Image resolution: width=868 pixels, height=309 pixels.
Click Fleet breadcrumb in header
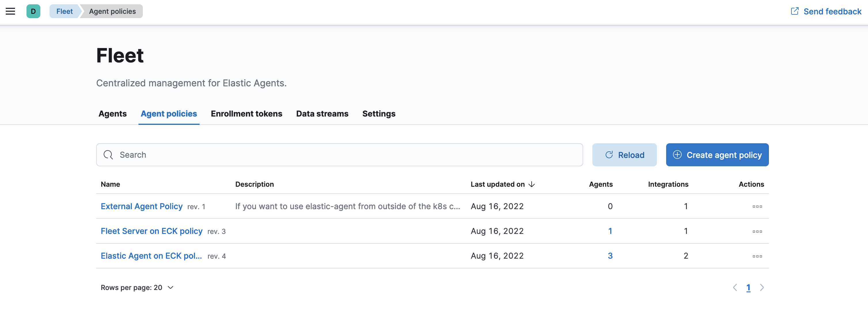(x=64, y=12)
